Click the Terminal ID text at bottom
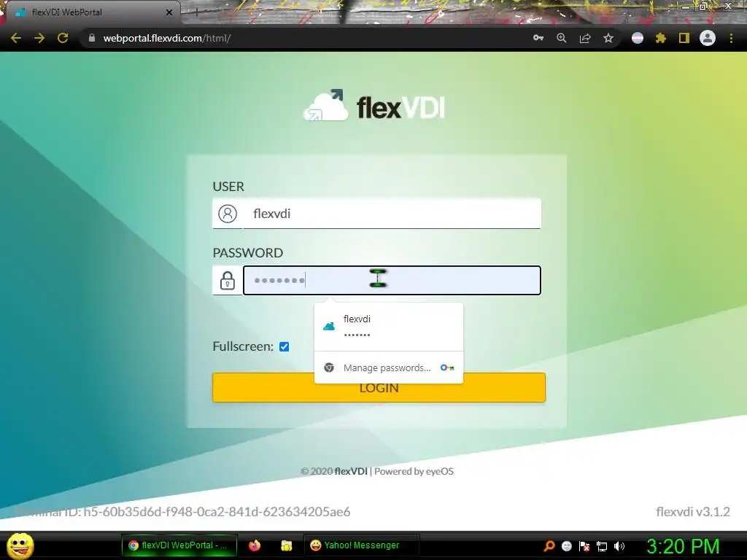 [x=183, y=512]
